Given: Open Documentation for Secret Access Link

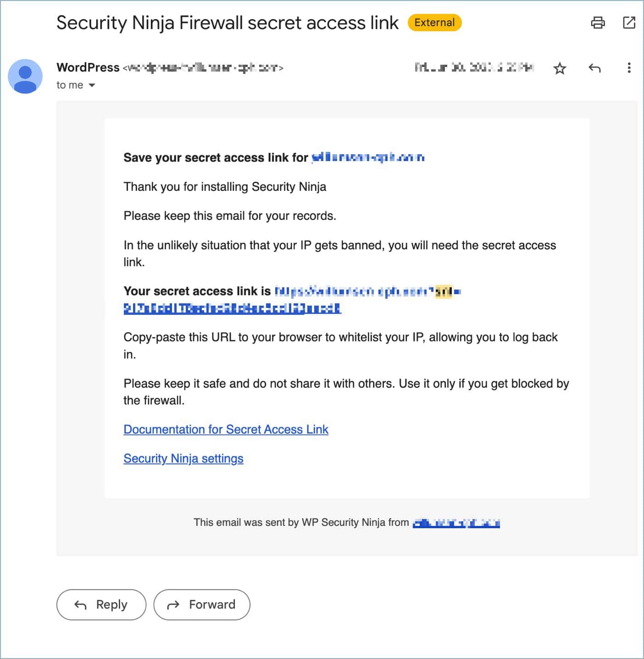Looking at the screenshot, I should (226, 430).
